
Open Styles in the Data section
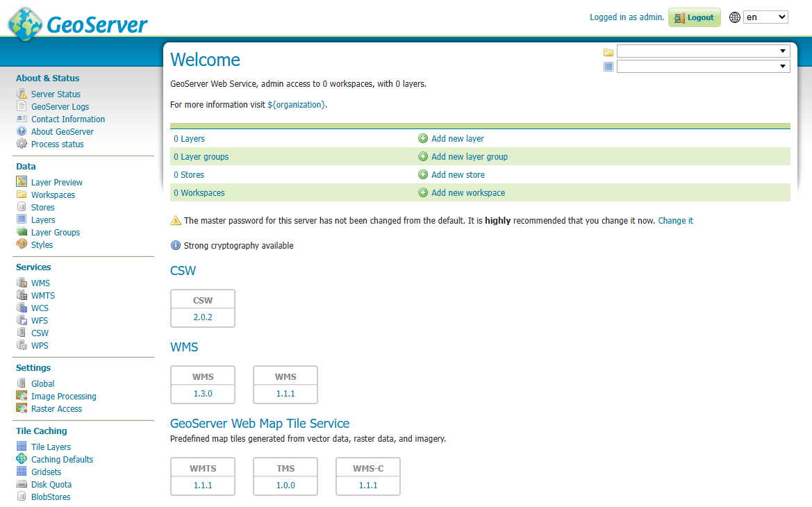click(x=42, y=245)
